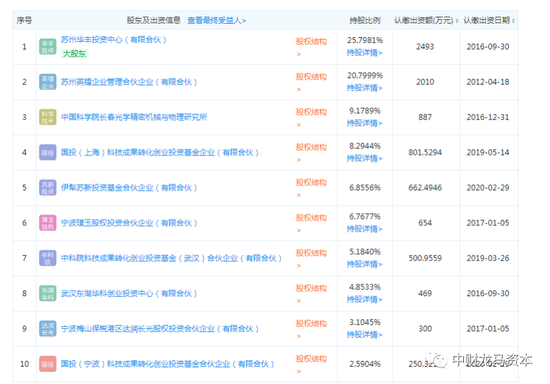Open 持股详情 under 9.1789%
This screenshot has width=550, height=384.
[x=364, y=123]
